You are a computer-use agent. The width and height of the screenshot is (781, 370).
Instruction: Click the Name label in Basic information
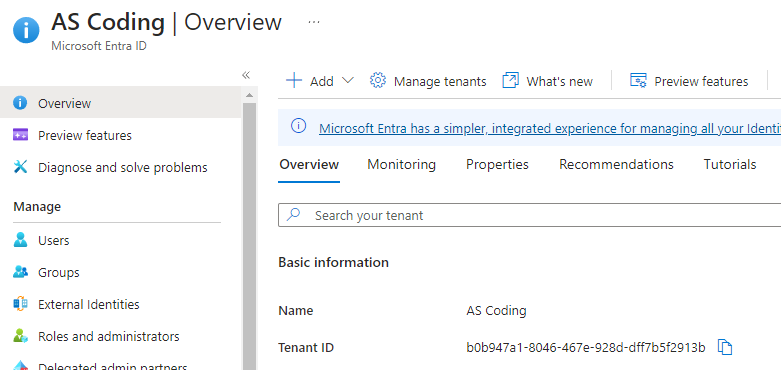coord(296,311)
